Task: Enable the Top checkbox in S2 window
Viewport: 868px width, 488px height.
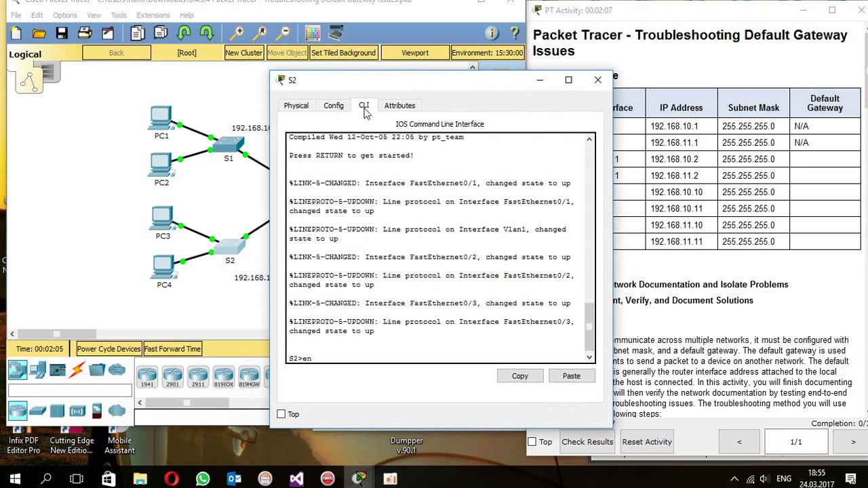Action: [x=281, y=414]
